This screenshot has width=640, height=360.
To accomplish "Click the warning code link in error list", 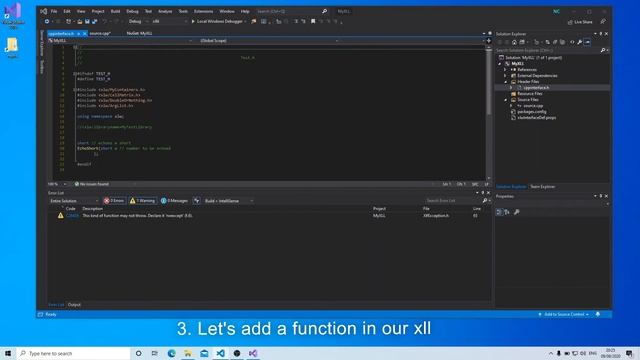I will (72, 216).
